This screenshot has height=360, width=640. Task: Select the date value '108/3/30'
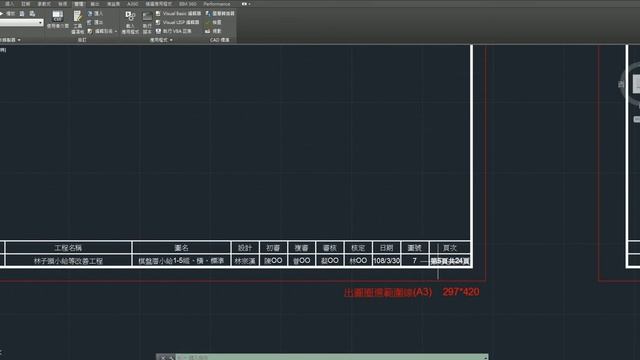[x=386, y=261]
